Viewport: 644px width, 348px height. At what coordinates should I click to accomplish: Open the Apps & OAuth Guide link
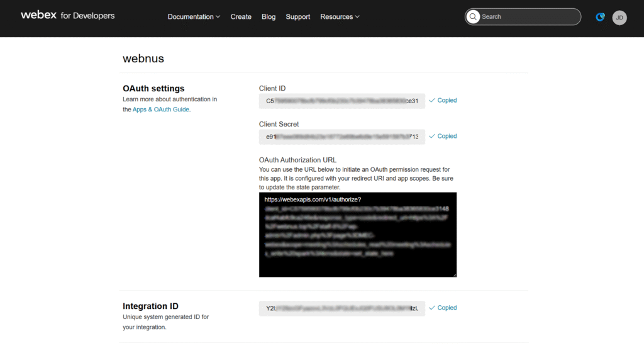[x=160, y=109]
